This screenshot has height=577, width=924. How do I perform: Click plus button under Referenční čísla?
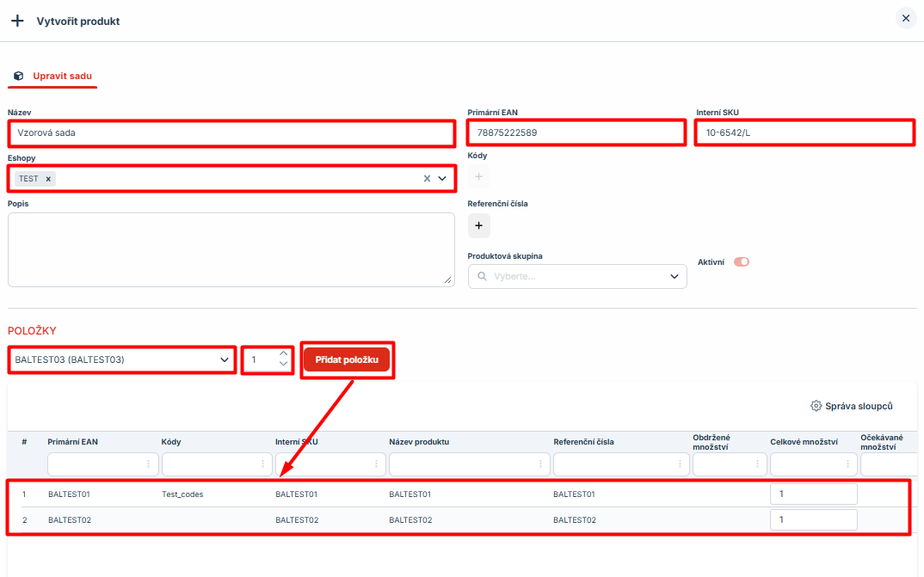[x=479, y=225]
